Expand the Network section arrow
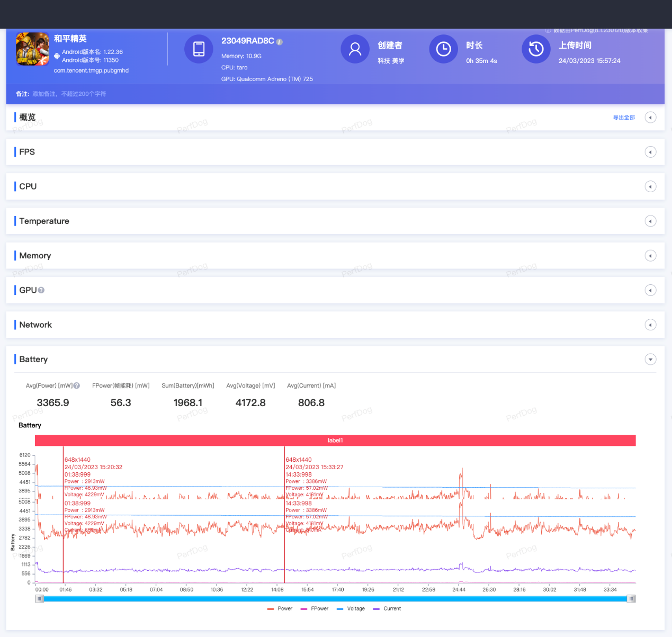Screen dimensions: 672x637 [x=650, y=325]
